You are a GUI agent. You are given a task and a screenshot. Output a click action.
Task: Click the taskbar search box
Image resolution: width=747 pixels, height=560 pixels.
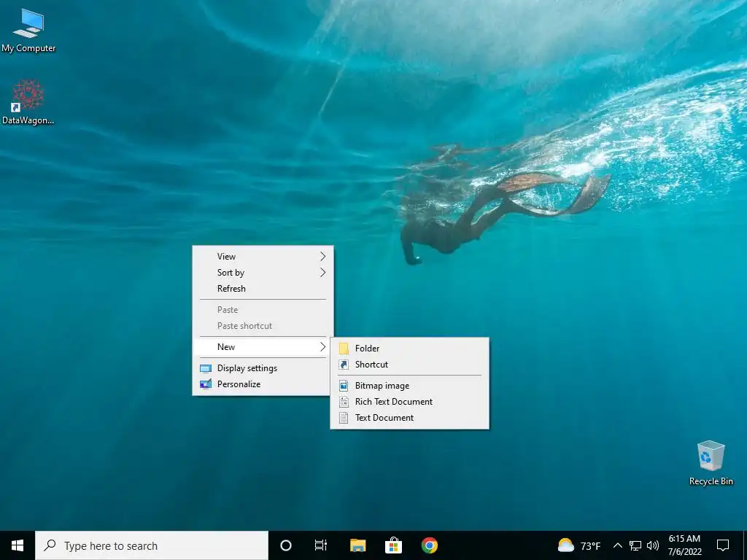[x=152, y=545]
